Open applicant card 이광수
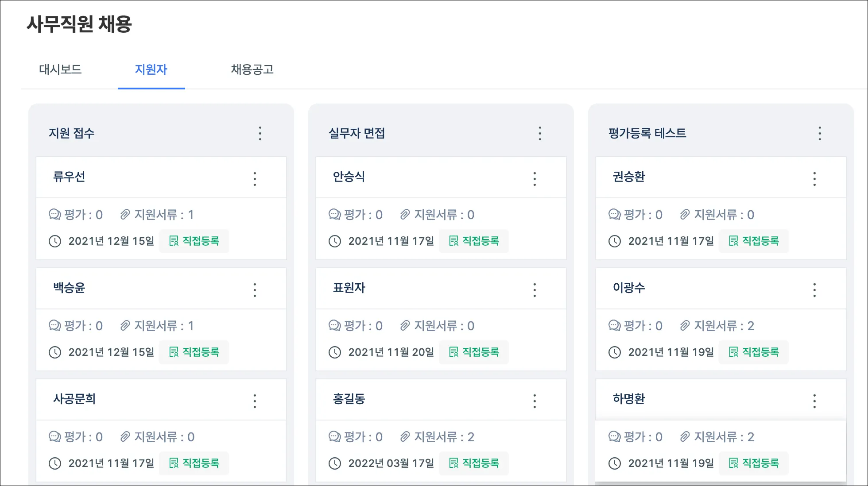 (629, 288)
